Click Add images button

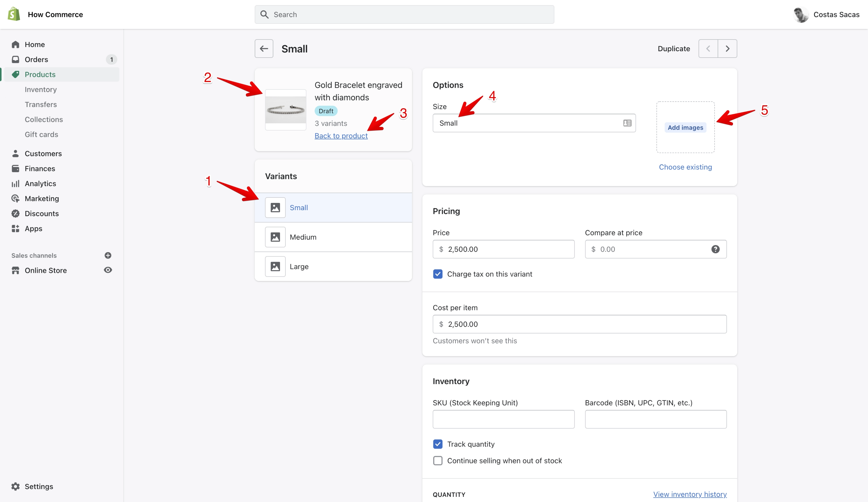pyautogui.click(x=685, y=128)
